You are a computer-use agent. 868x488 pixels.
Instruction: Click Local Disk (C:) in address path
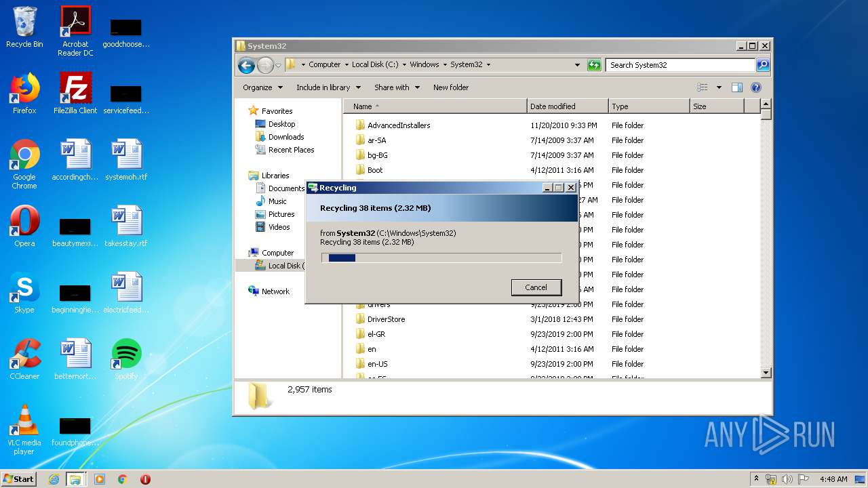375,65
